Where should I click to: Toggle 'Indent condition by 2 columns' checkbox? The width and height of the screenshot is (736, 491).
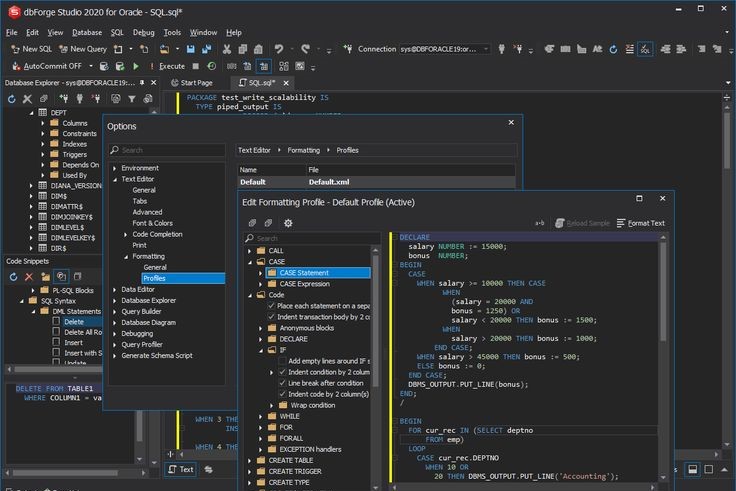(282, 372)
